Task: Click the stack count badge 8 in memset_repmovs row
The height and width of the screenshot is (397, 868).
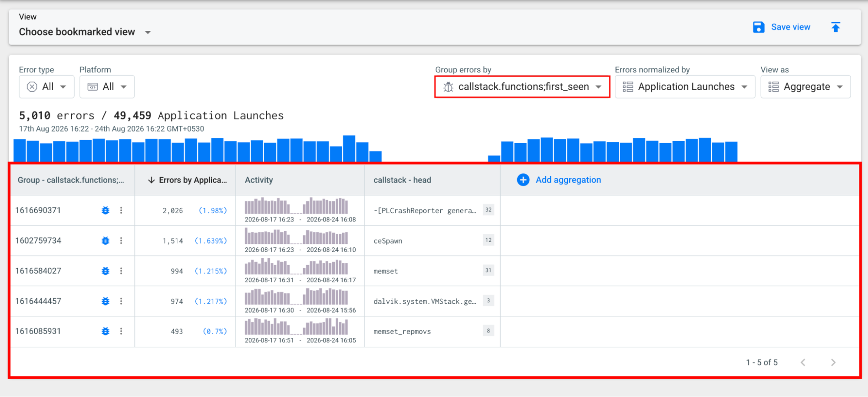Action: click(x=488, y=331)
